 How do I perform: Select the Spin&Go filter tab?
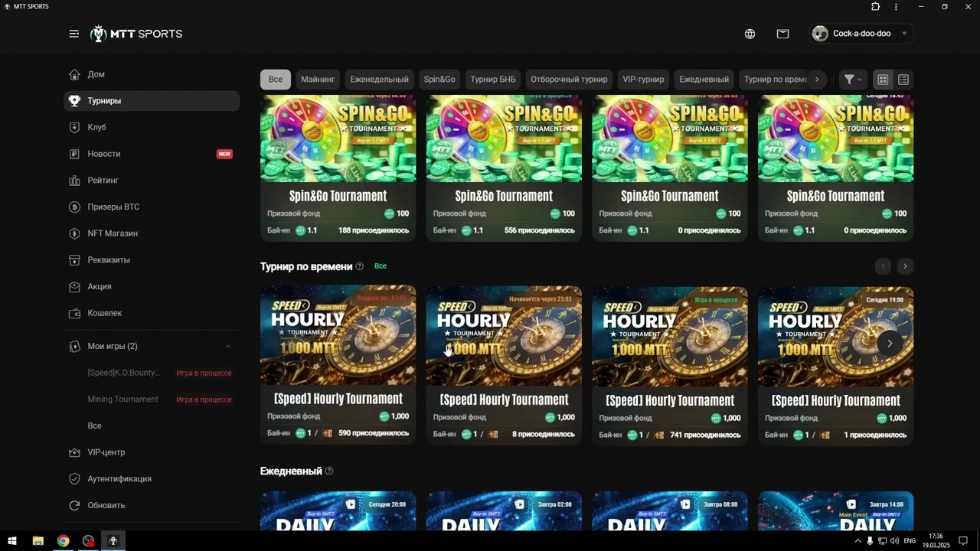point(439,80)
